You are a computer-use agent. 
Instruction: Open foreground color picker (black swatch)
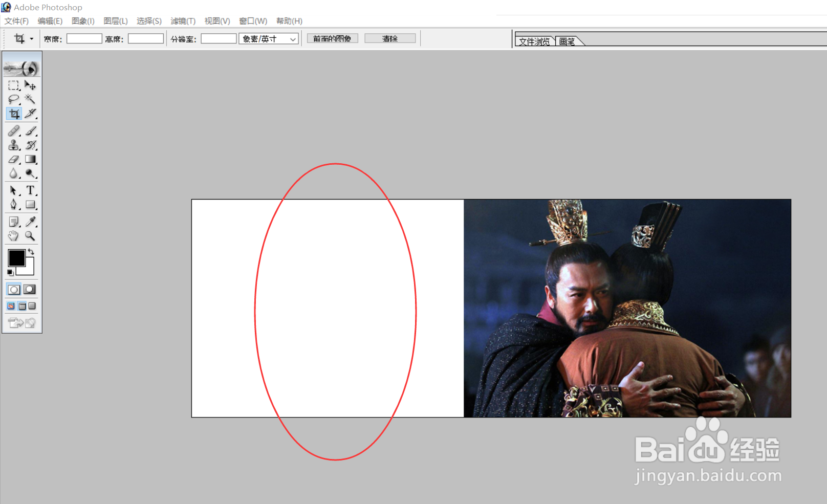tap(16, 258)
